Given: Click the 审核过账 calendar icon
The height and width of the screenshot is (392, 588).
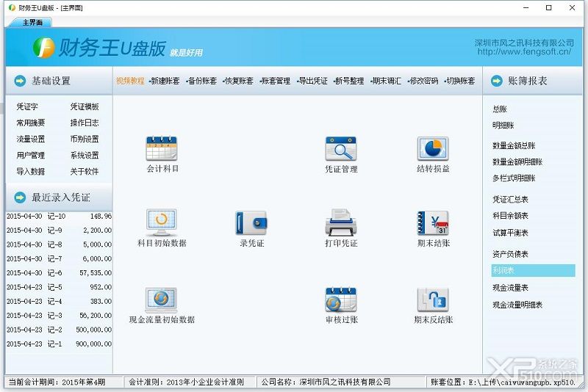Looking at the screenshot, I should (x=341, y=300).
